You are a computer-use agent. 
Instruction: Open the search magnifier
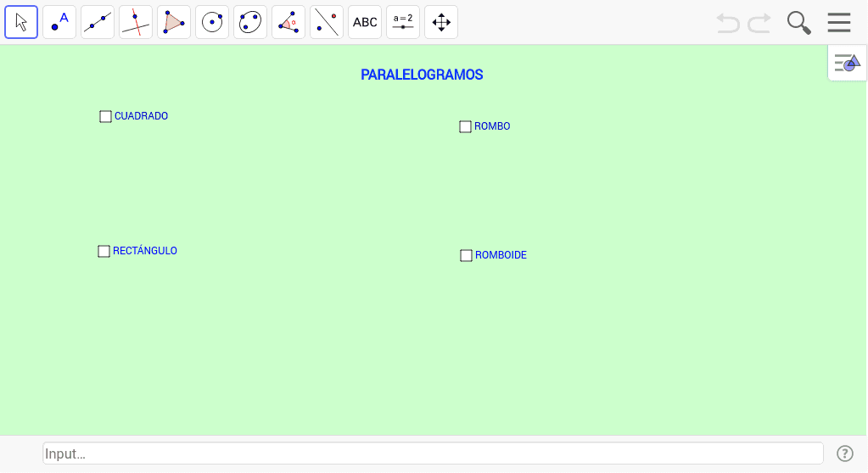(x=798, y=23)
